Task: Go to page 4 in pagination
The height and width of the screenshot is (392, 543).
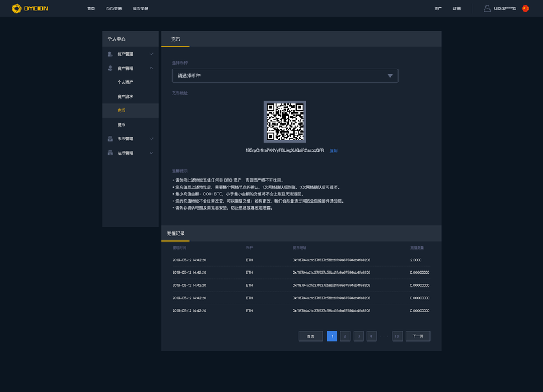Action: 372,336
